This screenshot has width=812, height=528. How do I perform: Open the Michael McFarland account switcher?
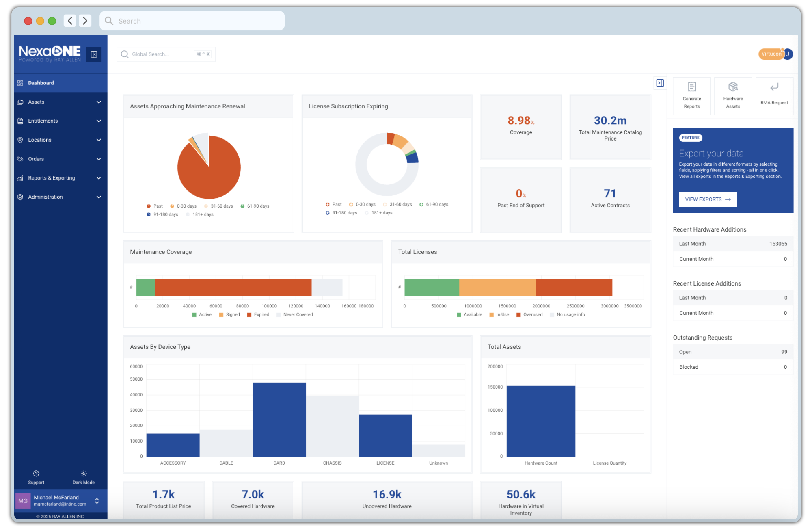click(x=97, y=501)
